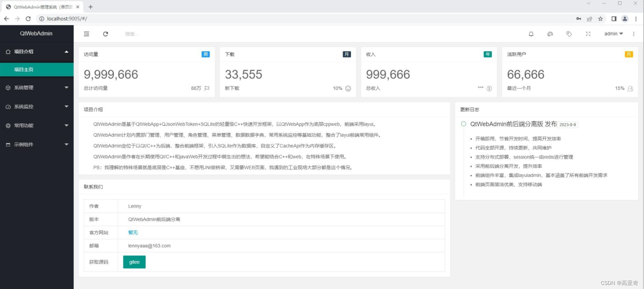
Task: Open the saved password key icon
Action: coord(579,19)
